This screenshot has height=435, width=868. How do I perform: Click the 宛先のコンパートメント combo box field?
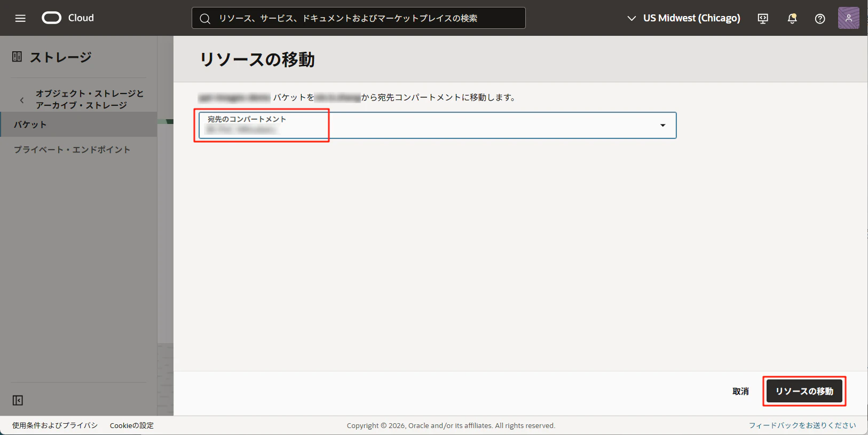point(438,125)
